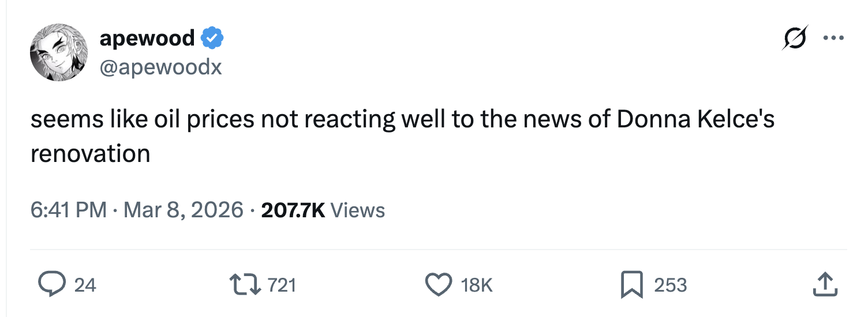
Task: Repost the tweet using the arrows icon
Action: (x=245, y=285)
